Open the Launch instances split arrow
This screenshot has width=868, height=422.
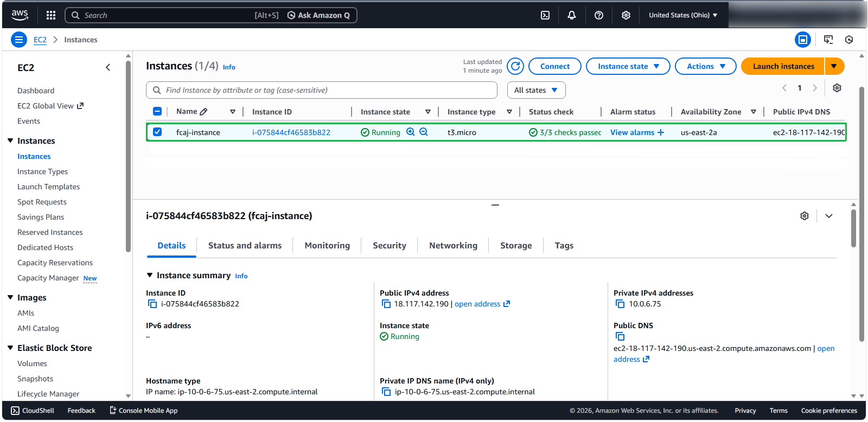coord(834,66)
